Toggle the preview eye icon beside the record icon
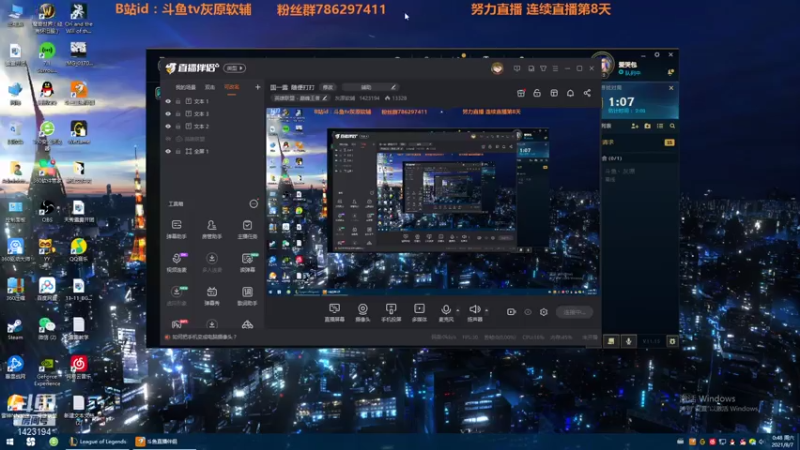Image resolution: width=800 pixels, height=450 pixels. pyautogui.click(x=528, y=312)
